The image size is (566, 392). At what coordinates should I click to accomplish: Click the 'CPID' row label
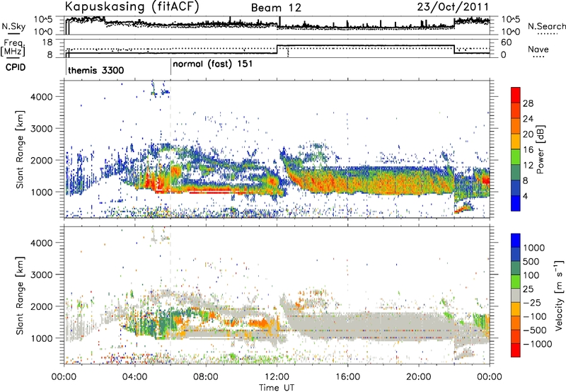coord(16,67)
